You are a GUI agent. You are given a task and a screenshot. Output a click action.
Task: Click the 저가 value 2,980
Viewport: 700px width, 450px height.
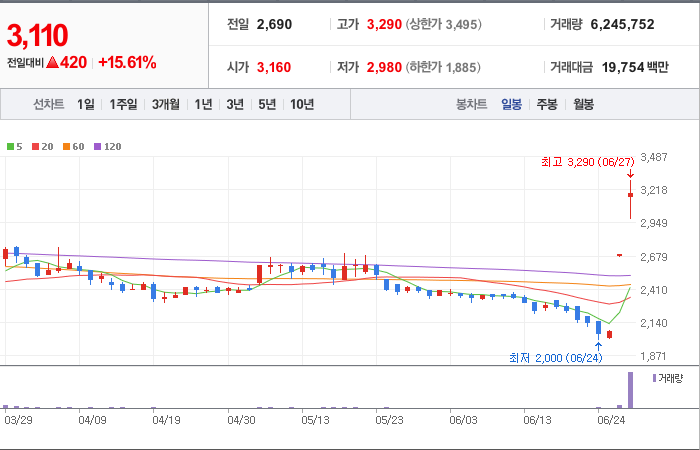pyautogui.click(x=384, y=67)
